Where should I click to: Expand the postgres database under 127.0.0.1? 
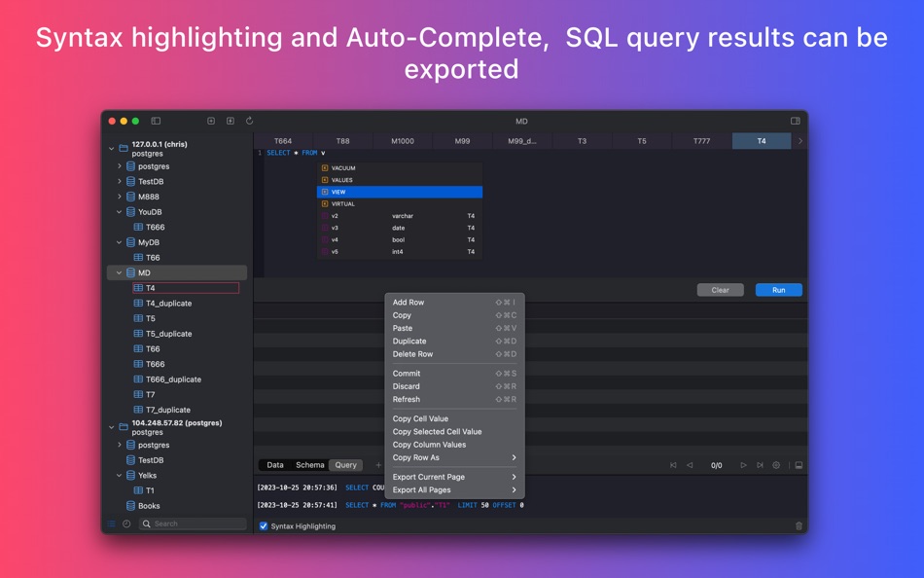tap(119, 166)
